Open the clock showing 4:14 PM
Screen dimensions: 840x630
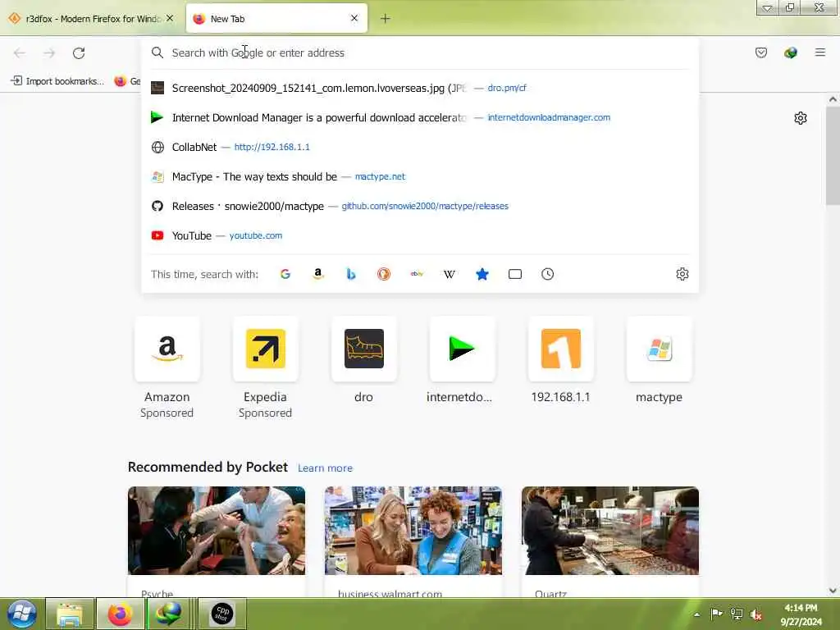point(801,614)
